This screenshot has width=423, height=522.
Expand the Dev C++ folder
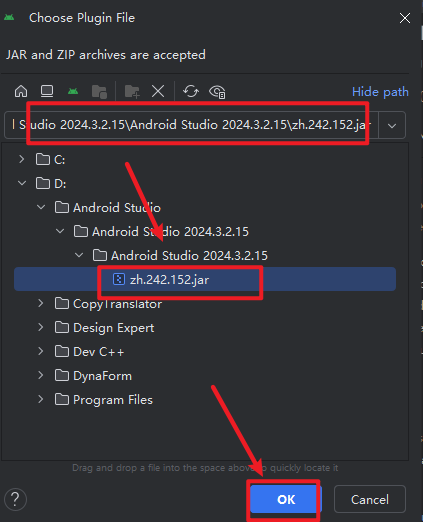click(x=41, y=351)
